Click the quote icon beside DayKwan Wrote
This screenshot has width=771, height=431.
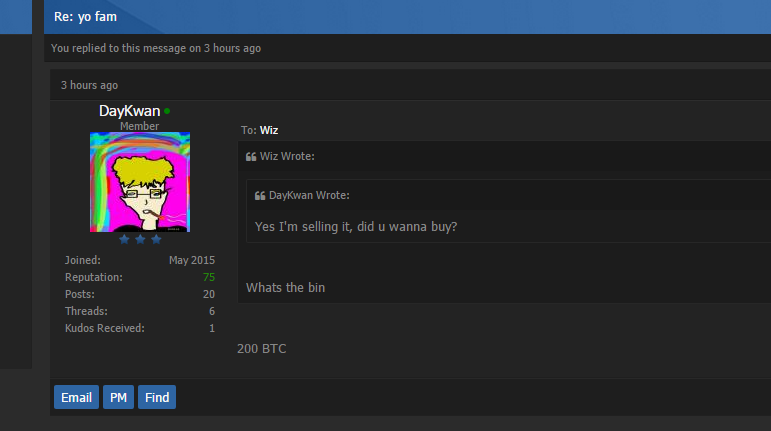point(260,196)
